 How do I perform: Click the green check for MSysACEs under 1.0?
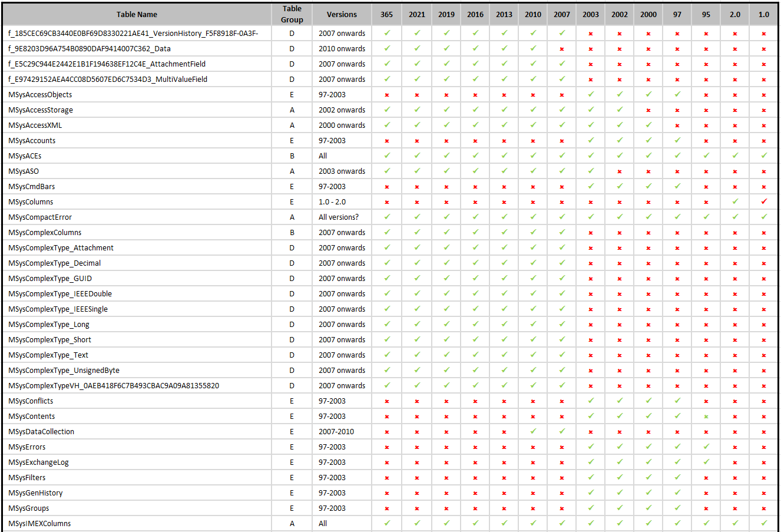click(764, 156)
